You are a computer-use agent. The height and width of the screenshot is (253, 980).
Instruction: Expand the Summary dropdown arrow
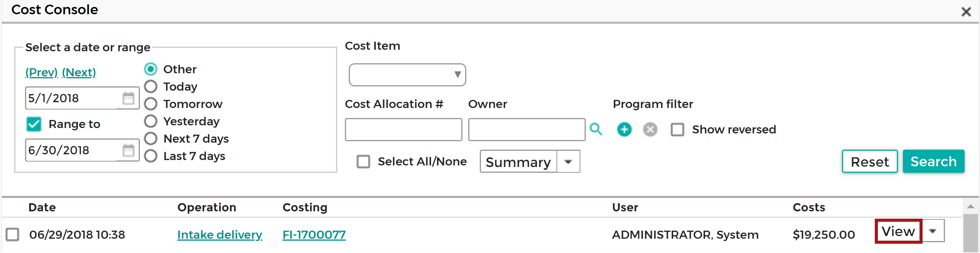click(568, 162)
